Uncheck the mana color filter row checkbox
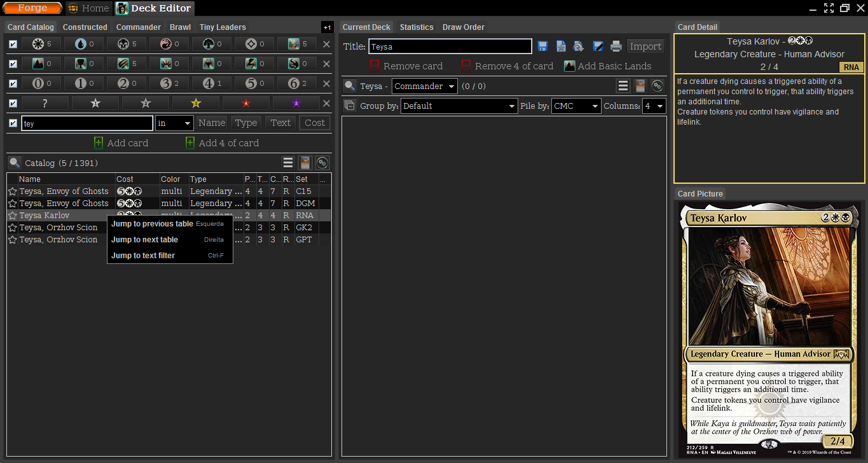Image resolution: width=868 pixels, height=463 pixels. (x=13, y=44)
